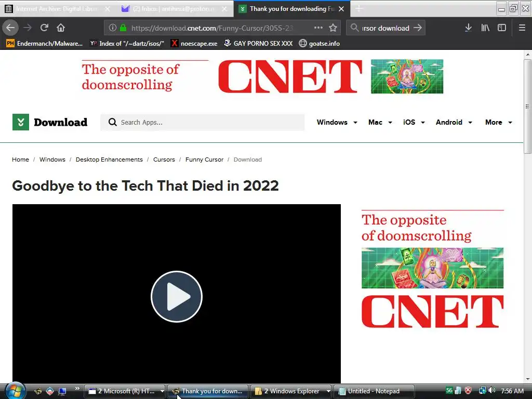Open the Firefox hamburger menu

(x=522, y=28)
